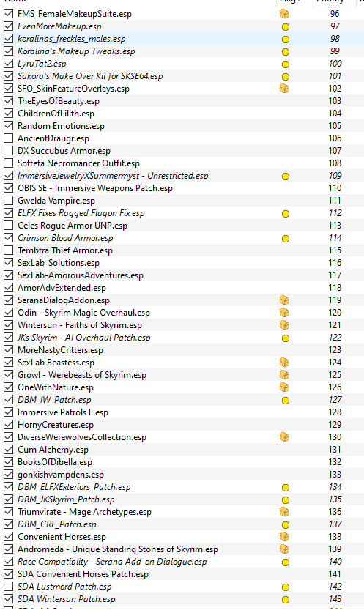Click the yellow flag for DBM_ELFXExteriors_Patch.esp

pyautogui.click(x=286, y=488)
